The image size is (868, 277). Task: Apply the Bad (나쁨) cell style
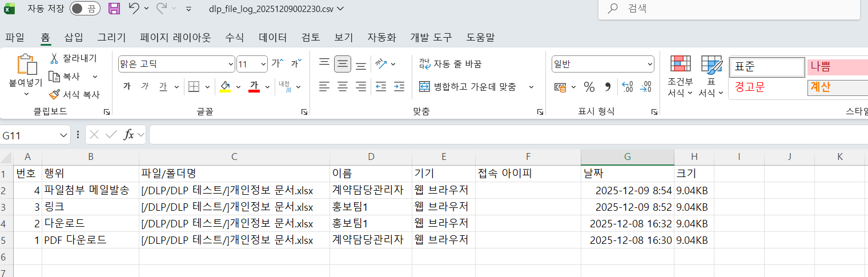[x=837, y=67]
